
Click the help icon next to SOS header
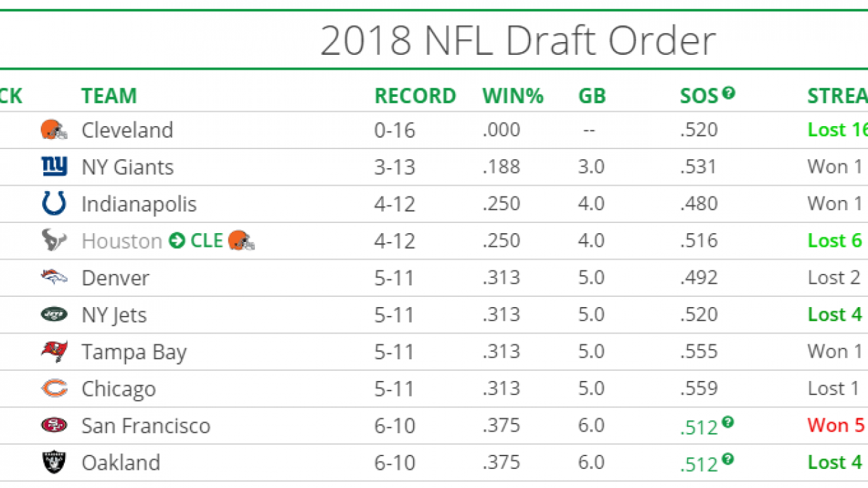(728, 93)
